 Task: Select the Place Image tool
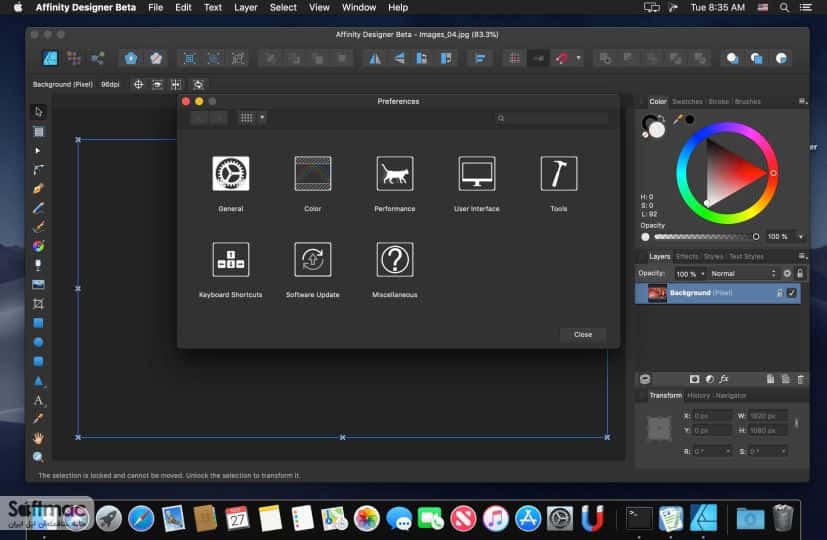coord(39,284)
